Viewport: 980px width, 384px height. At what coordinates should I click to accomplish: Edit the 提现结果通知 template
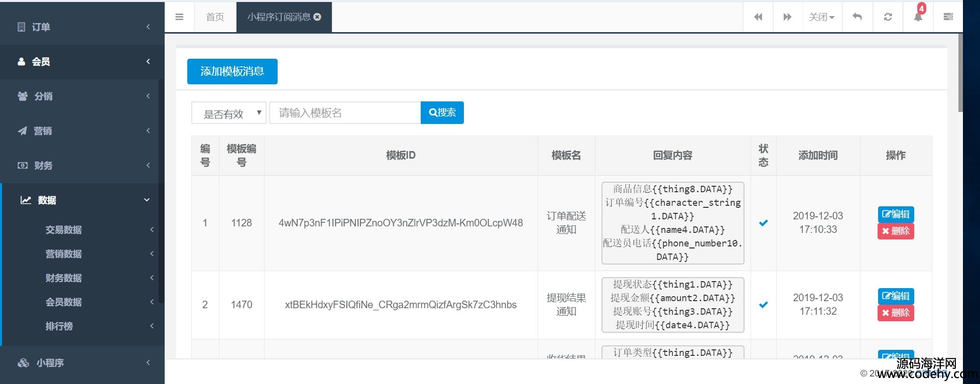pyautogui.click(x=896, y=296)
